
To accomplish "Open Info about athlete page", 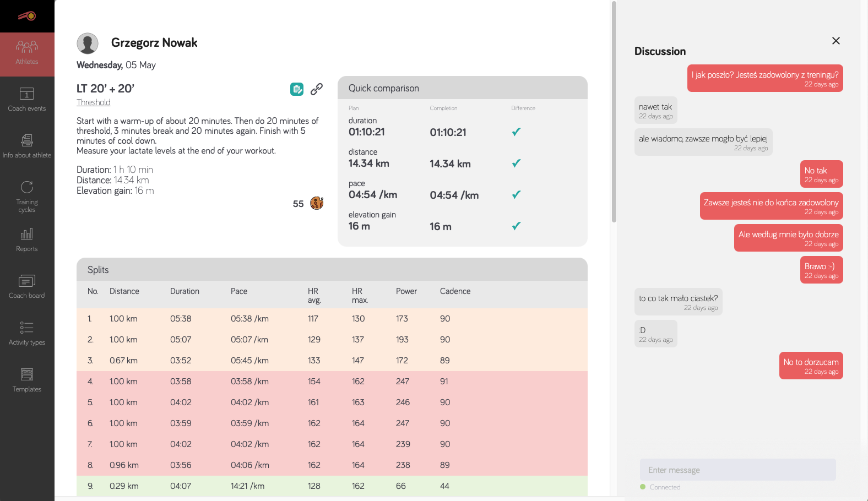I will (27, 146).
